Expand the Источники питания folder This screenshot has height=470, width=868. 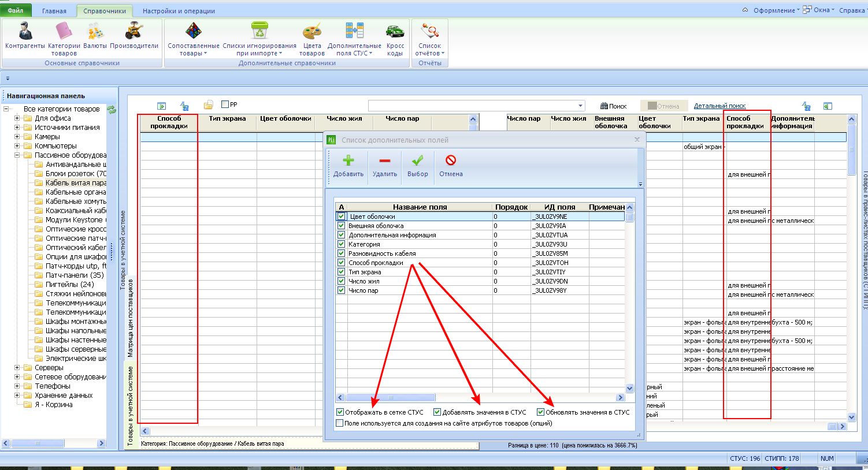(17, 128)
